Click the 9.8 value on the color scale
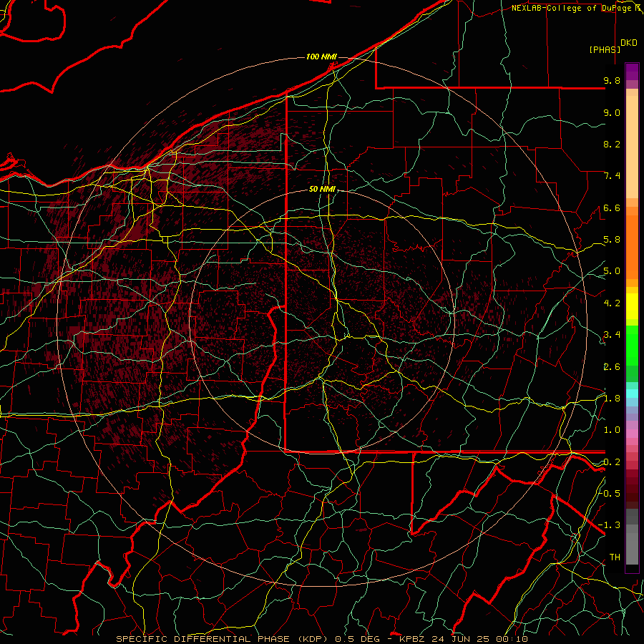Viewport: 644px width, 644px height. pos(612,80)
